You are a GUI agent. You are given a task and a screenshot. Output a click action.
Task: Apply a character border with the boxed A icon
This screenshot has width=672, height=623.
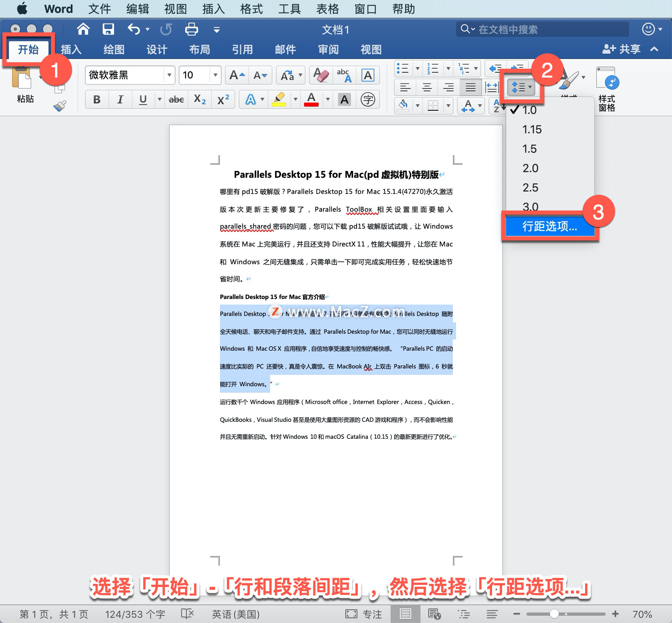pos(368,75)
